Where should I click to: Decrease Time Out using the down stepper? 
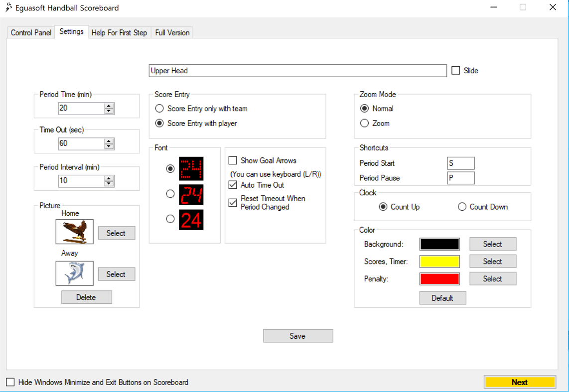(109, 146)
